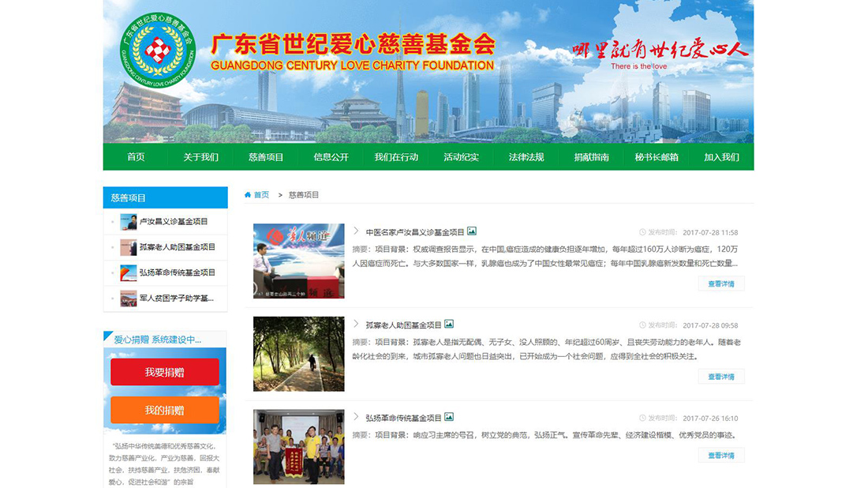Open 活动纪实 navigation item

[461, 157]
